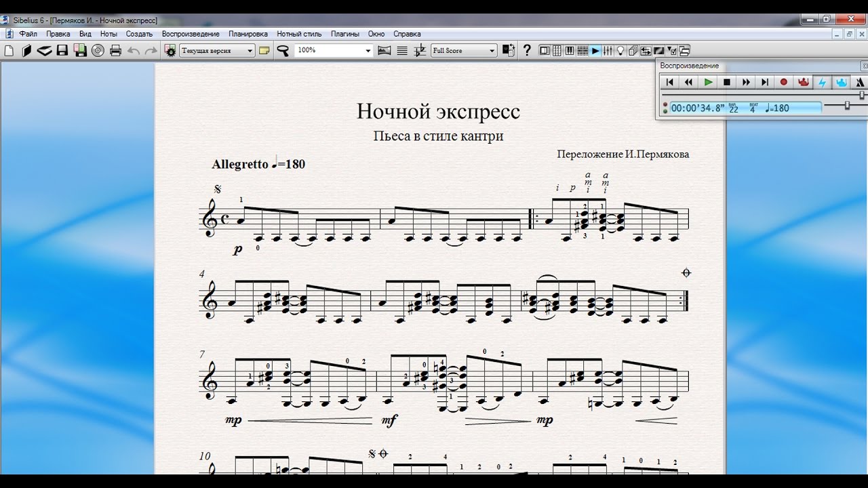Open the Вид menu

pyautogui.click(x=85, y=34)
